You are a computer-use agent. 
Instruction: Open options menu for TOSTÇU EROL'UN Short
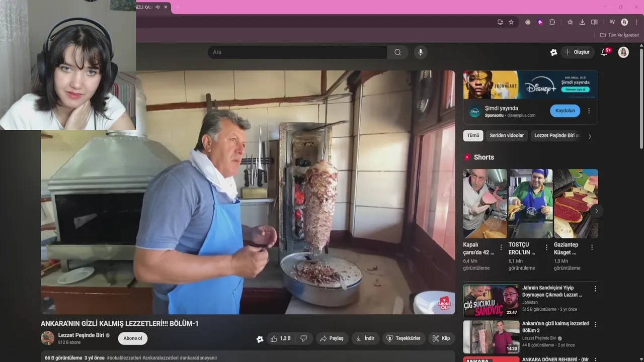(546, 247)
